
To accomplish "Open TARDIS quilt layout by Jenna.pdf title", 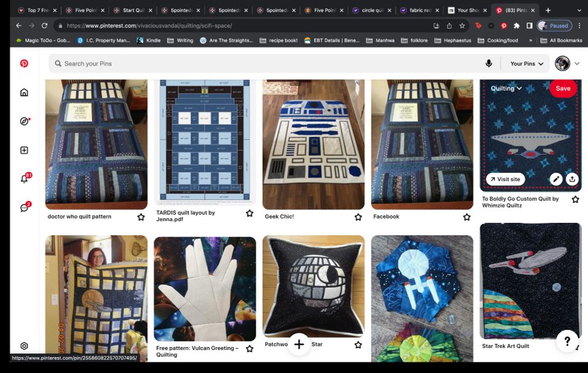I will (185, 216).
